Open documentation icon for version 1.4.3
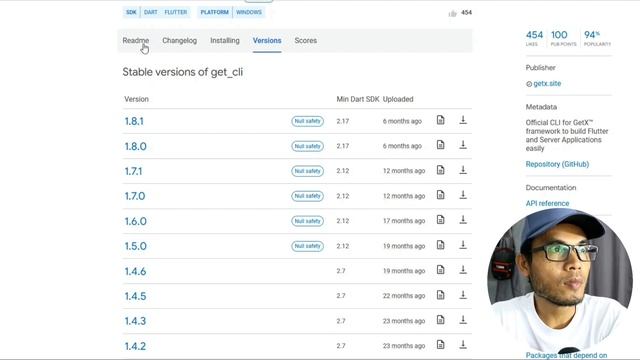640x360 pixels. pos(440,320)
